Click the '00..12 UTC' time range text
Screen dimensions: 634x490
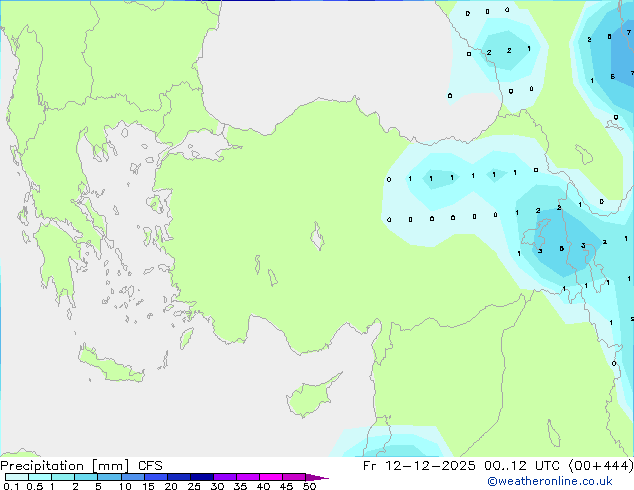point(522,466)
